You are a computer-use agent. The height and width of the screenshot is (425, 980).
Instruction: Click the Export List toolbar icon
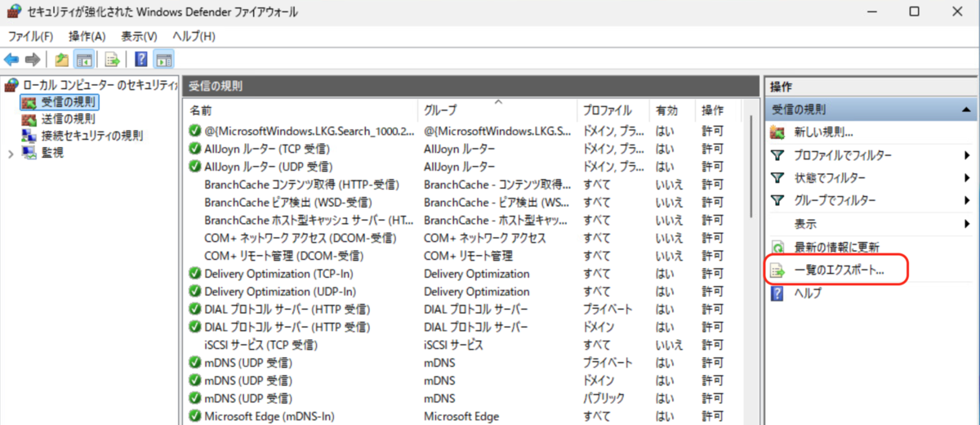pos(113,60)
